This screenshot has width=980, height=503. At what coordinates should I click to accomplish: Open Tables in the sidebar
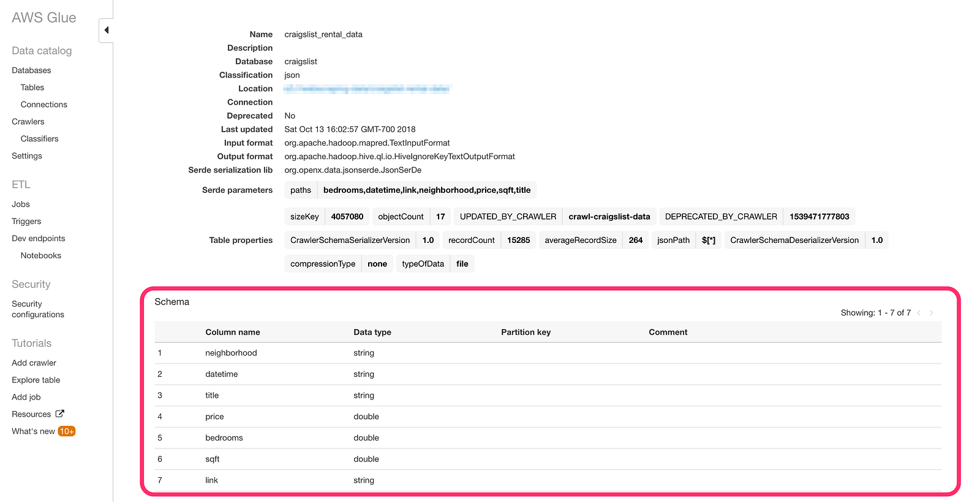pos(32,88)
